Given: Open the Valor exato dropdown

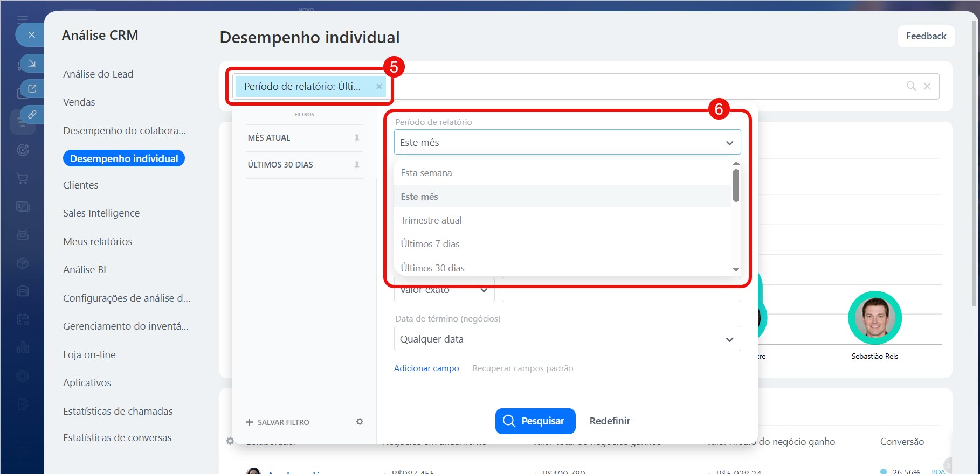Looking at the screenshot, I should pyautogui.click(x=444, y=290).
